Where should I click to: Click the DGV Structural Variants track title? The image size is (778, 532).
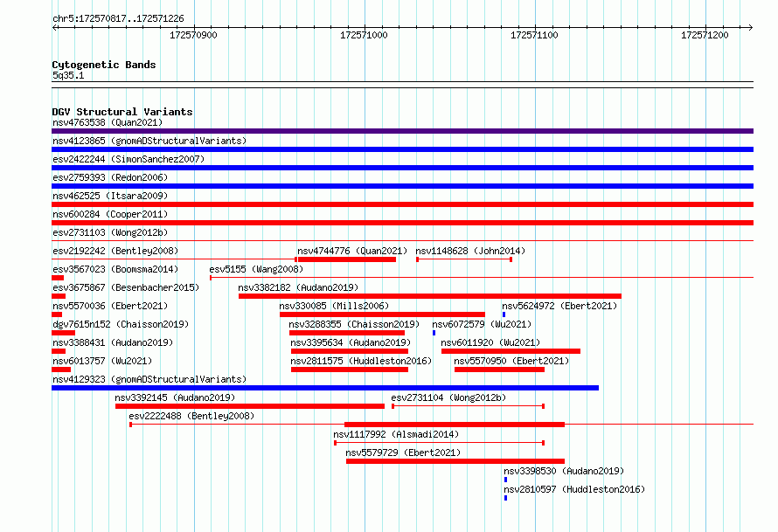122,112
